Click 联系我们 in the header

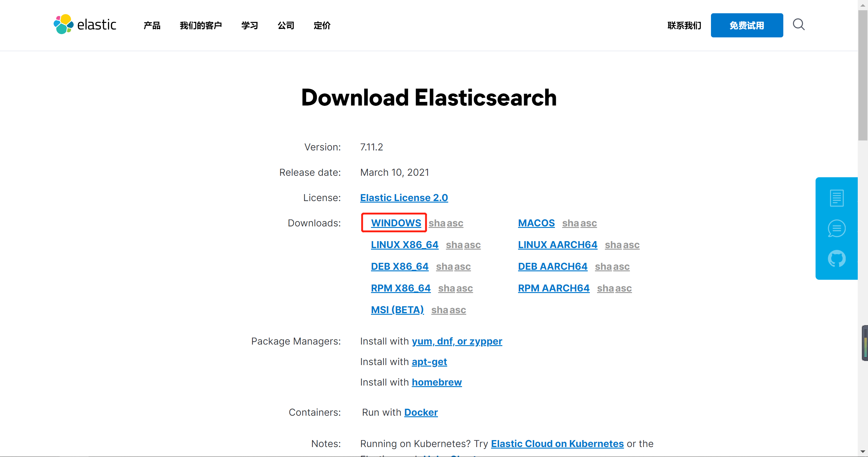[684, 25]
